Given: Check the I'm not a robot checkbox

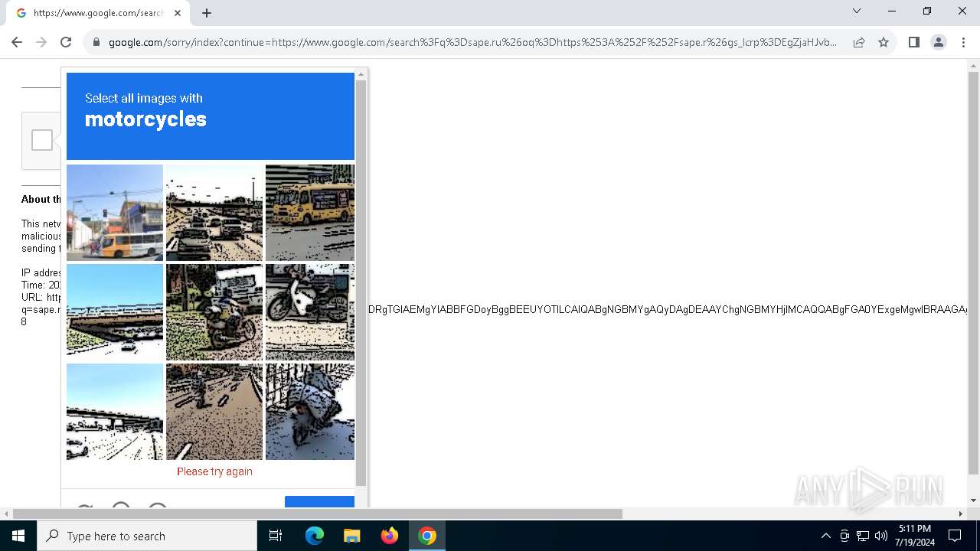Looking at the screenshot, I should (x=42, y=140).
